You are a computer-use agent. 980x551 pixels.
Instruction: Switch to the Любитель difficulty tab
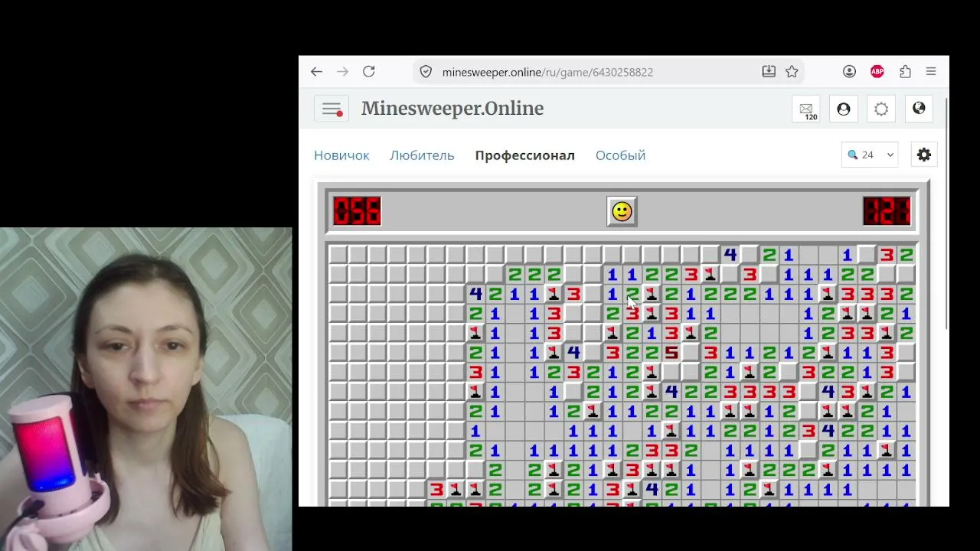[x=422, y=155]
